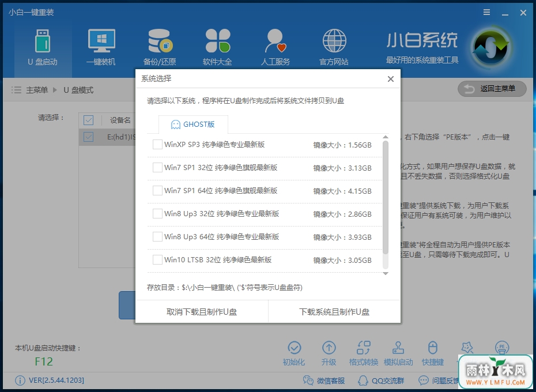Viewport: 536px width, 392px height.
Task: Toggle the select-all checkbox beside 设备名
Action: (x=89, y=120)
